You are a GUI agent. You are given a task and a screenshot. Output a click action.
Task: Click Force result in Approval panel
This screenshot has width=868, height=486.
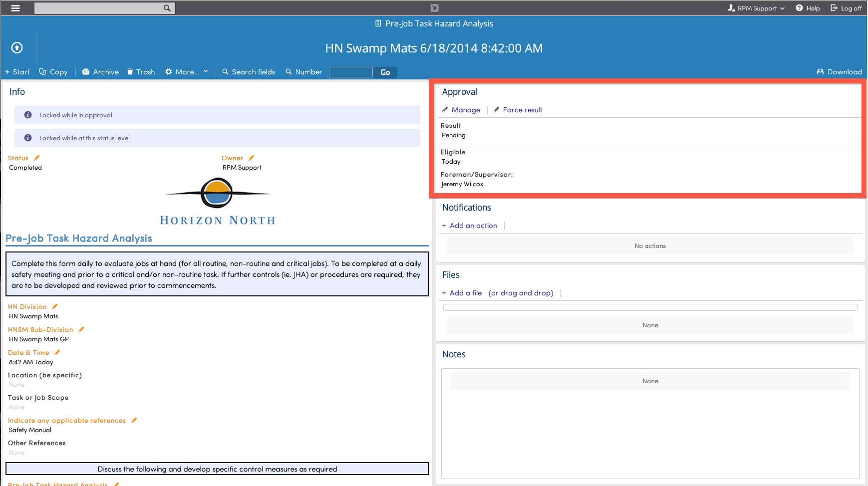[518, 110]
